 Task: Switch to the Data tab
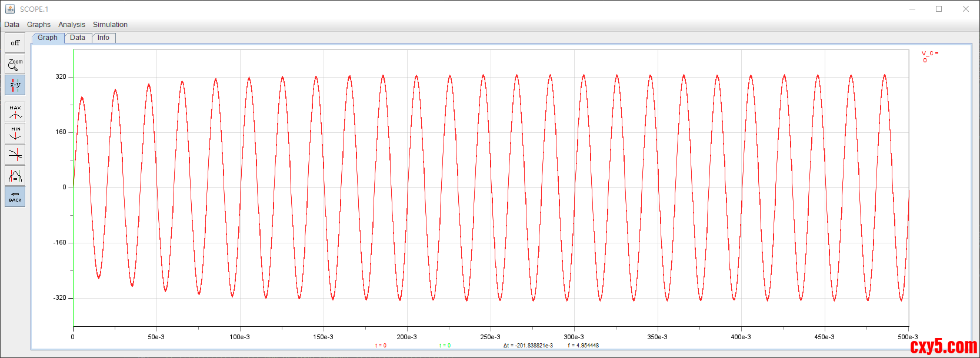point(78,38)
